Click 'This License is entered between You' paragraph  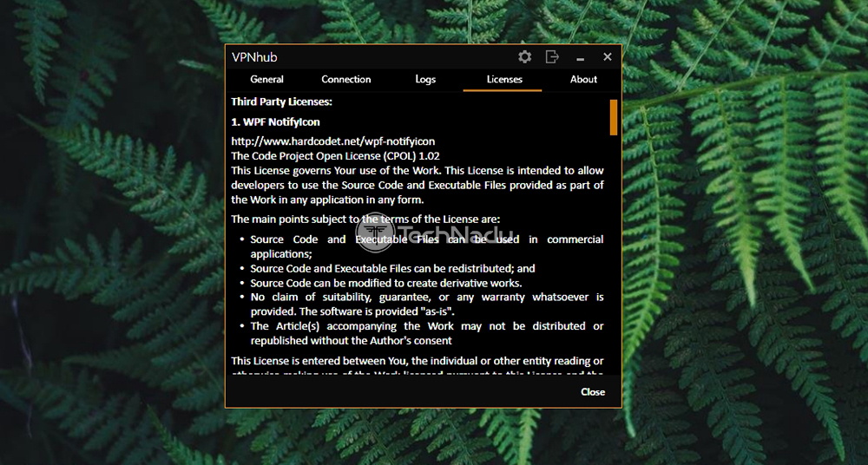coord(417,365)
